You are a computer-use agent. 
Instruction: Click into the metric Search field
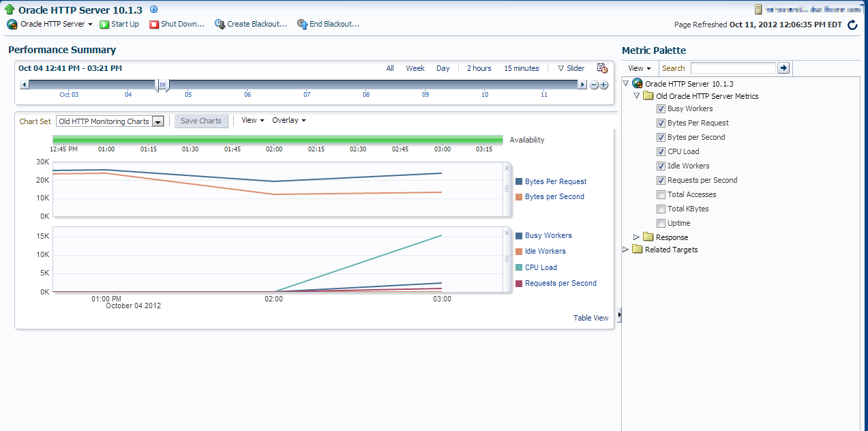pyautogui.click(x=733, y=68)
